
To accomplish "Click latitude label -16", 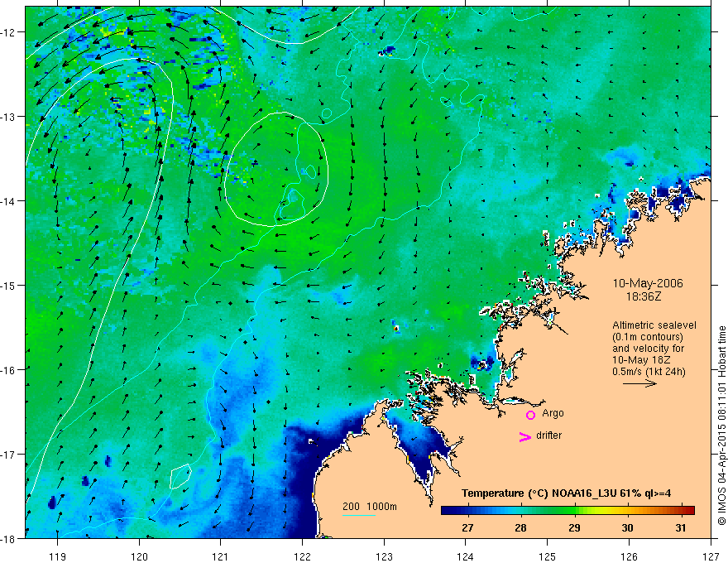I will click(9, 370).
